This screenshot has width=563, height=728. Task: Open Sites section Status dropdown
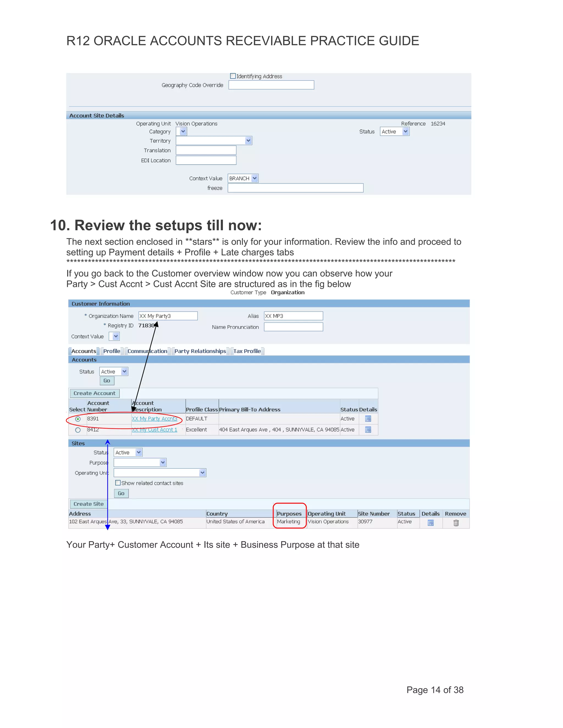[x=128, y=452]
